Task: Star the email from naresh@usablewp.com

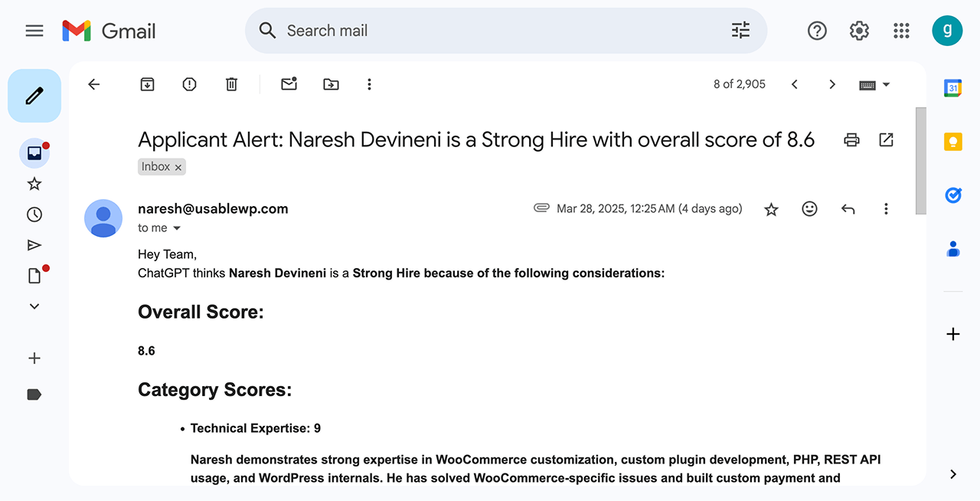Action: pos(771,208)
